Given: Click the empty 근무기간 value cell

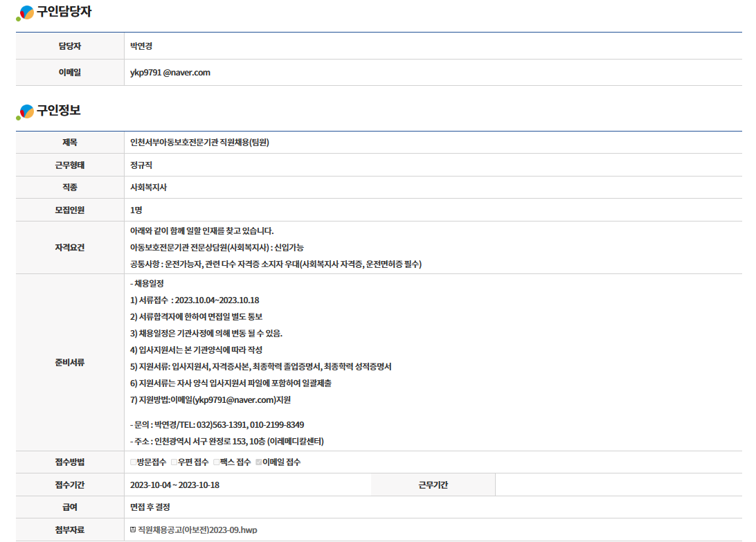Looking at the screenshot, I should click(618, 485).
